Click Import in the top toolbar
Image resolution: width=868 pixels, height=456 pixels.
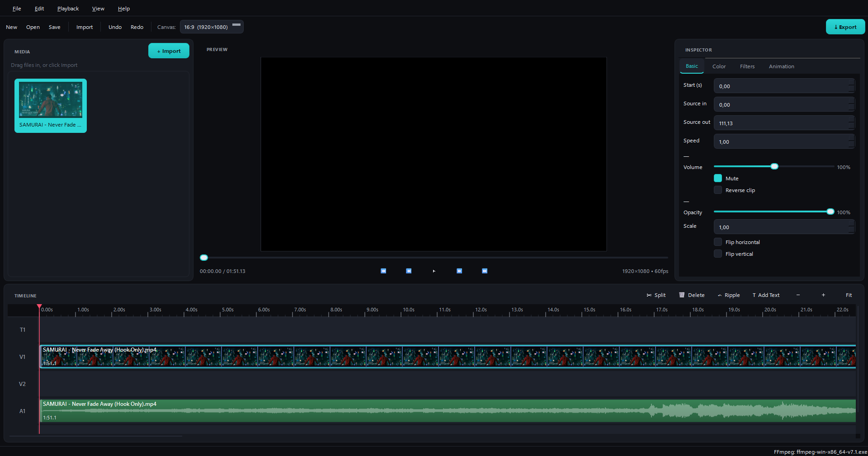pos(85,27)
